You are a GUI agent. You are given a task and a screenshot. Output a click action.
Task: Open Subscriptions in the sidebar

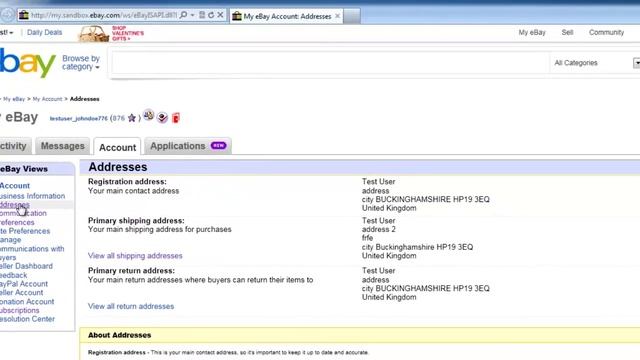20,310
